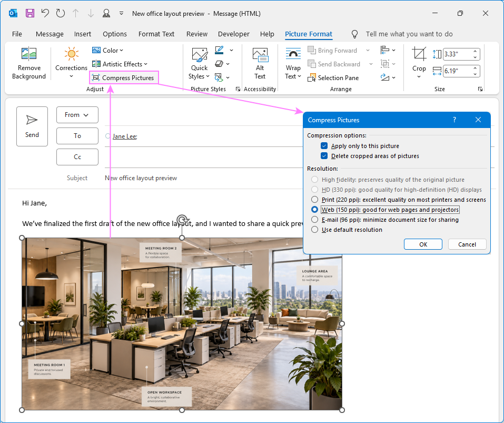Switch to the Developer tab
The width and height of the screenshot is (504, 423).
click(x=234, y=34)
